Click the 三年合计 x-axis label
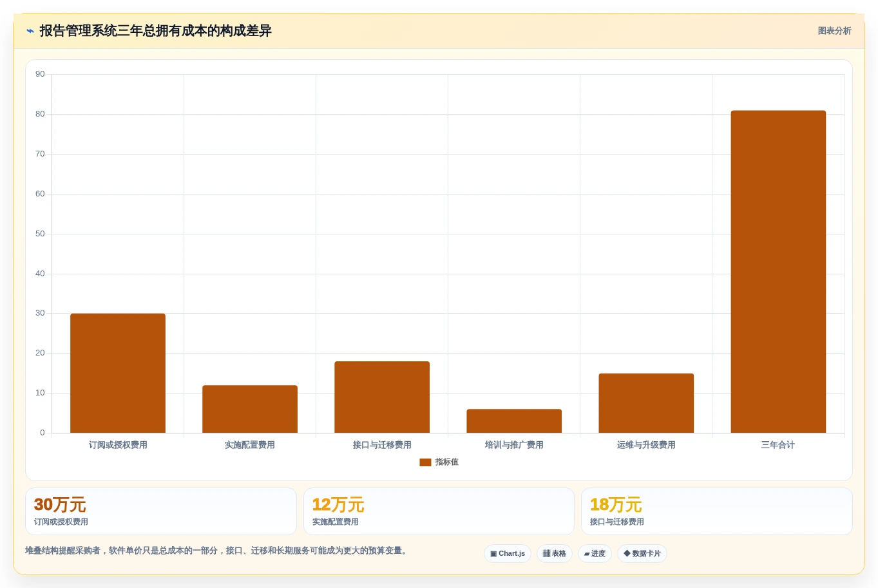Screen dimensions: 878x588 coord(778,445)
